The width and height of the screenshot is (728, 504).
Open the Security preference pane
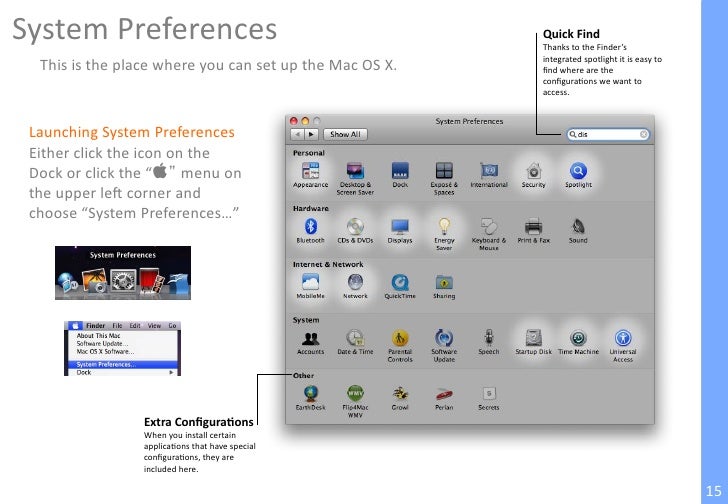pos(533,175)
